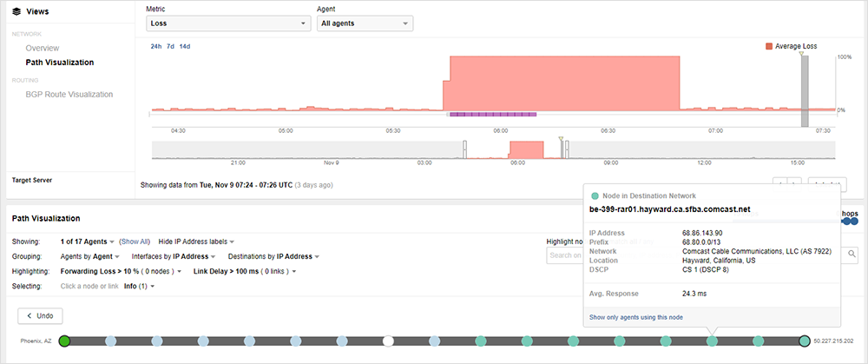
Task: Go to the Overview view
Action: (x=43, y=49)
